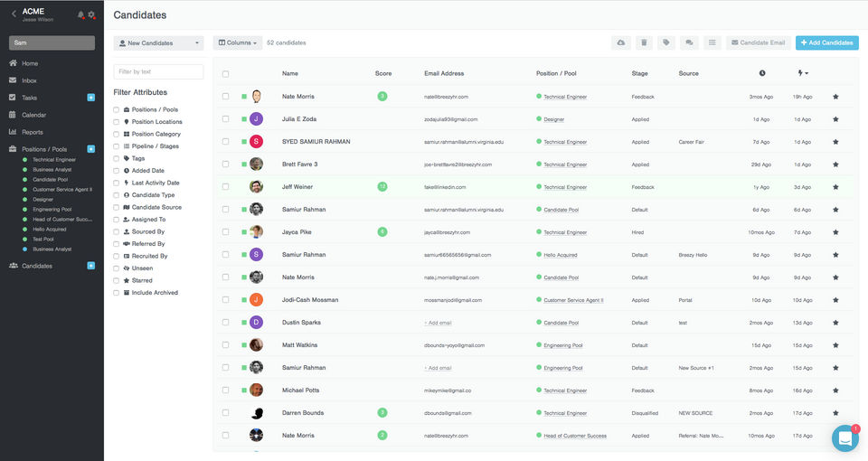Add candidate with sidebar Candidates plus icon
This screenshot has width=868, height=461.
(x=91, y=266)
